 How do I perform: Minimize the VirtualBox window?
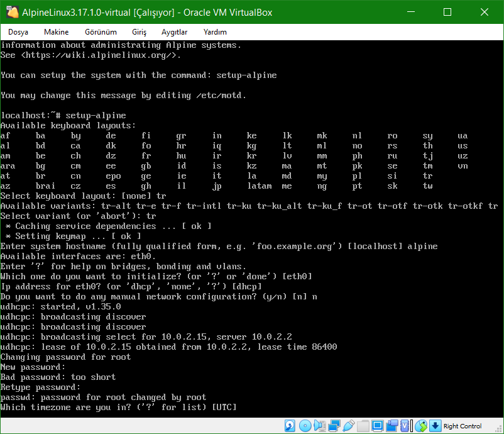tap(411, 12)
